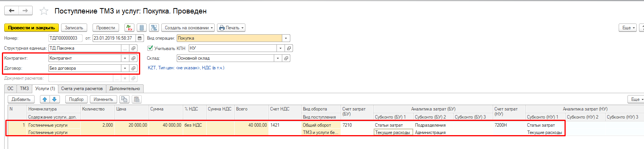Viewport: 644px width, 149px height.
Task: Click the Количество cell 2,000
Action: tap(98, 125)
